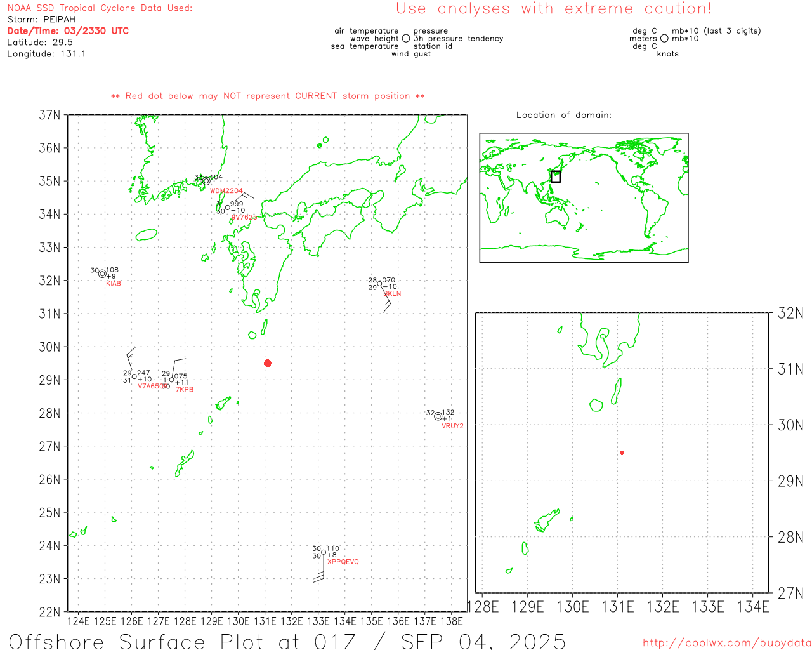Click the 'station id' legend label

click(433, 46)
